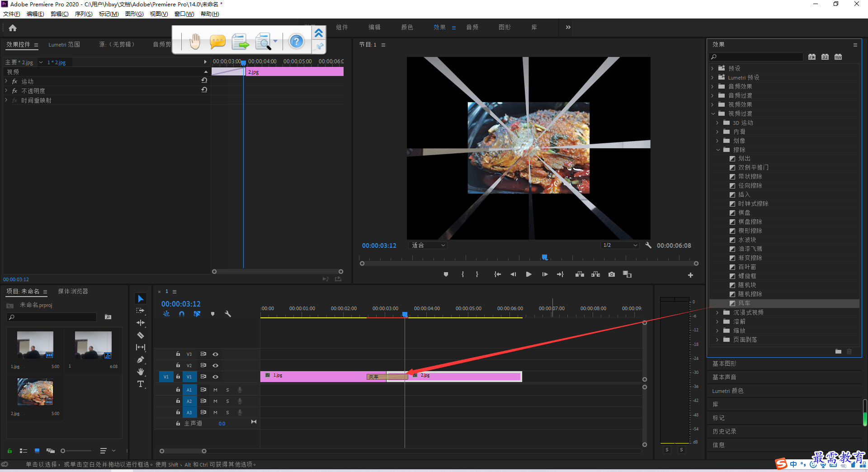Viewport: 868px width, 472px height.
Task: Toggle V1 track output eye icon
Action: click(216, 377)
